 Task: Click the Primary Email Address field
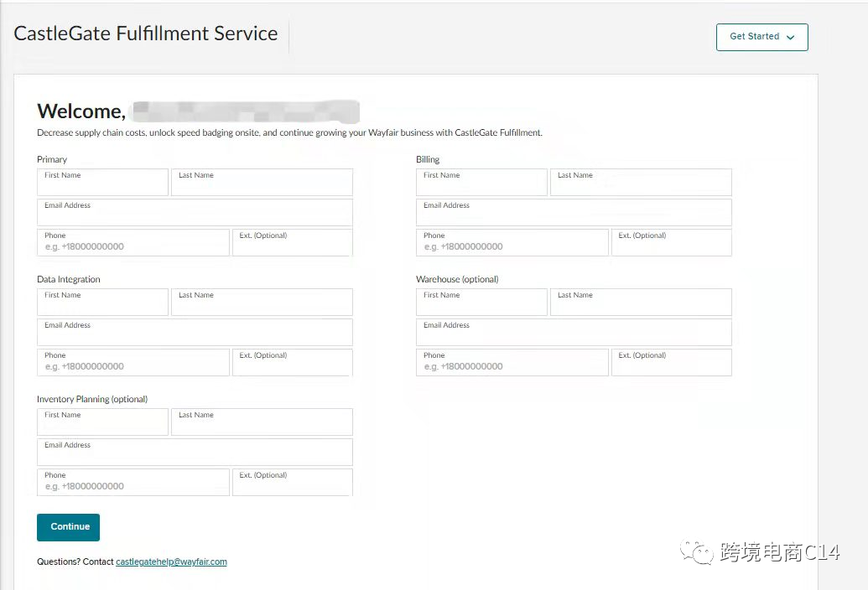195,213
